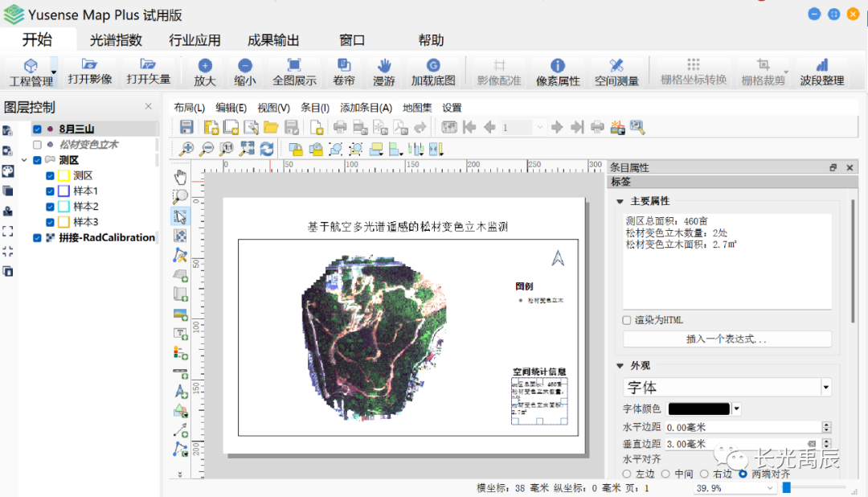Click the 波段整理 band arrange icon

(821, 71)
